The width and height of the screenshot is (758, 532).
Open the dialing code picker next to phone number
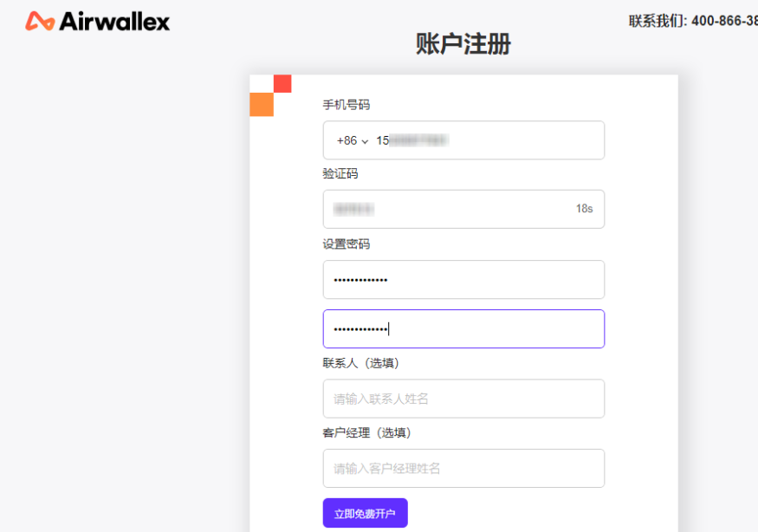click(x=351, y=139)
